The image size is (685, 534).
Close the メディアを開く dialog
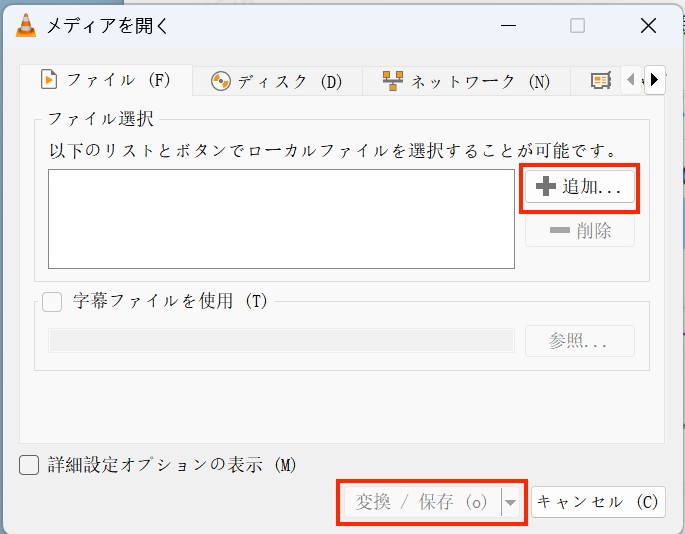pos(648,26)
